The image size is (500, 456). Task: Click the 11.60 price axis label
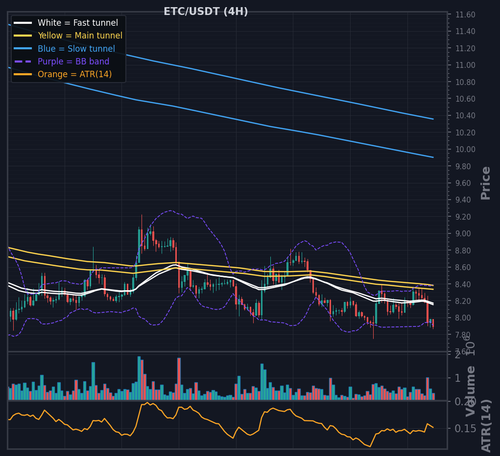[x=465, y=15]
